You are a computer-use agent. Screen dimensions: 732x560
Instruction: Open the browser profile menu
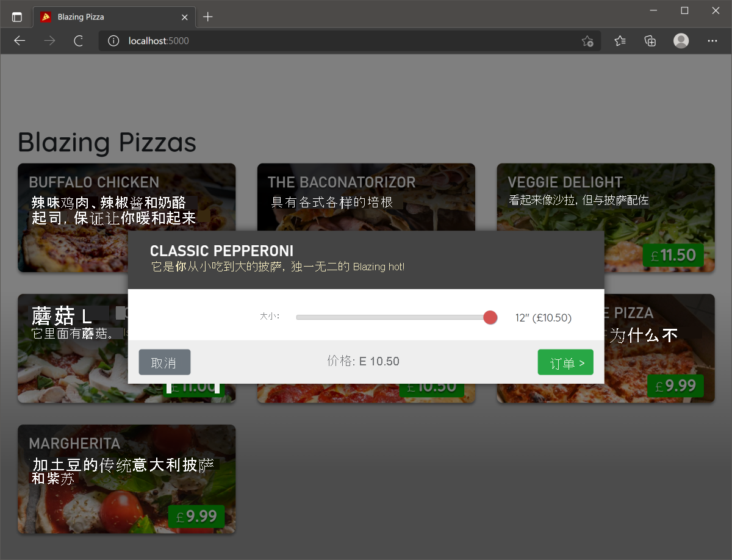click(681, 41)
